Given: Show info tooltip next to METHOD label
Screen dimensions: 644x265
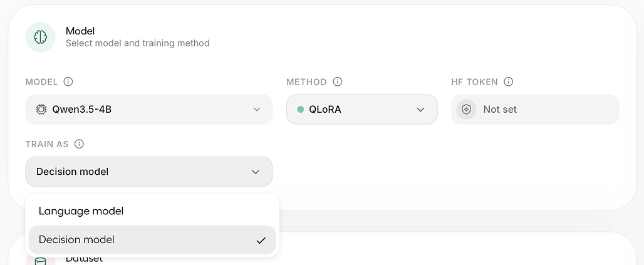Looking at the screenshot, I should [x=338, y=82].
